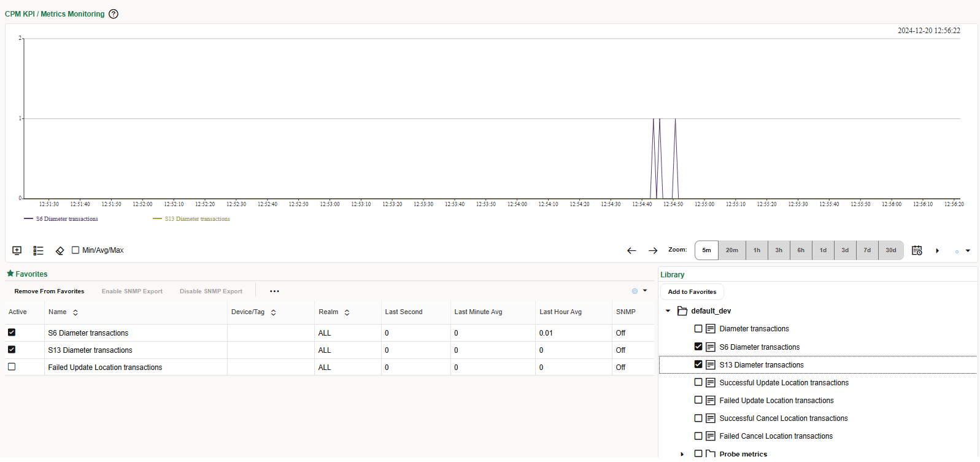Check Active for Failed Update Location transactions in Favorites
Image resolution: width=980 pixels, height=462 pixels.
pyautogui.click(x=12, y=367)
